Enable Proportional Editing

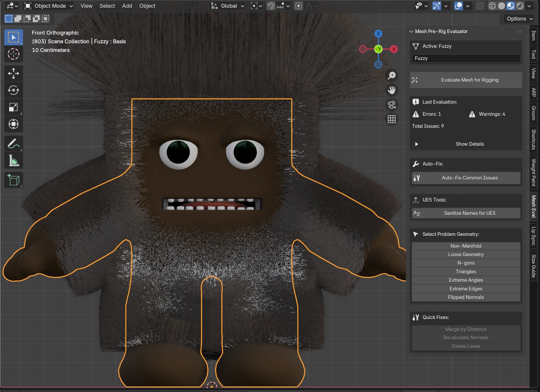(x=298, y=6)
